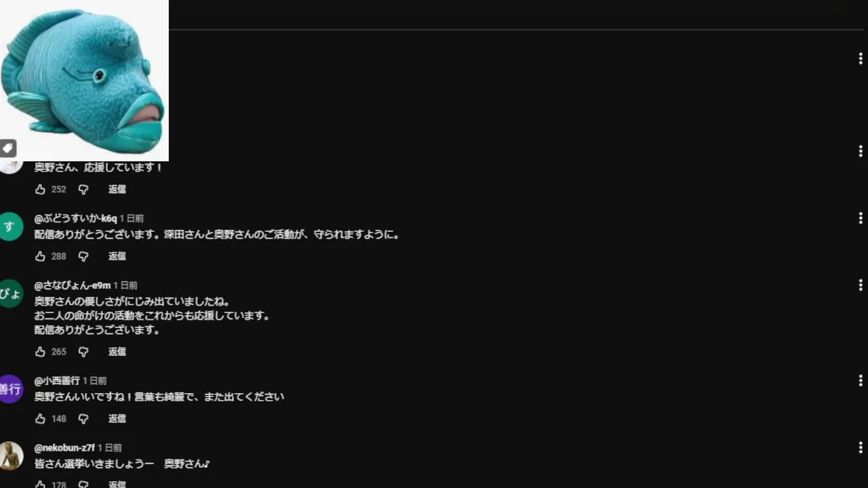The image size is (868, 488).
Task: Open options menu for @ぶどうすいか-k6q comment
Action: tap(860, 218)
